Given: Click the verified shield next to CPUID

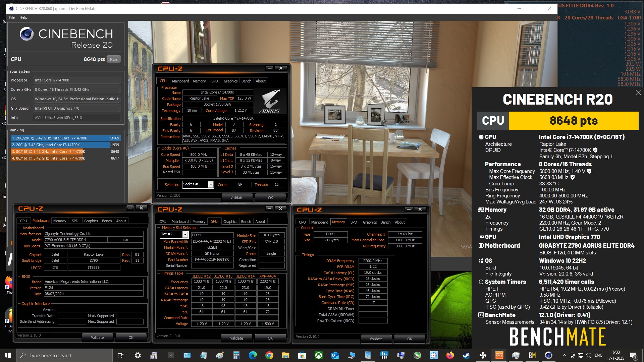Looking at the screenshot, I should click(x=595, y=150).
